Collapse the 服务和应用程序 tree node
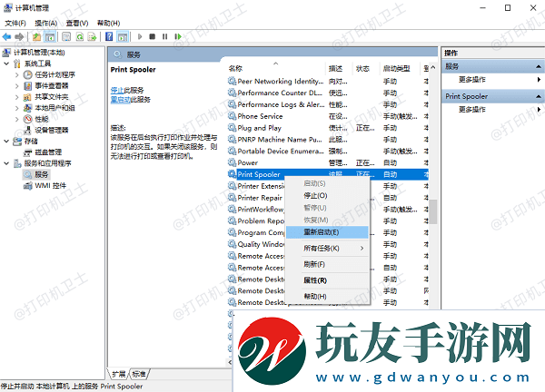The width and height of the screenshot is (545, 392). tap(6, 163)
